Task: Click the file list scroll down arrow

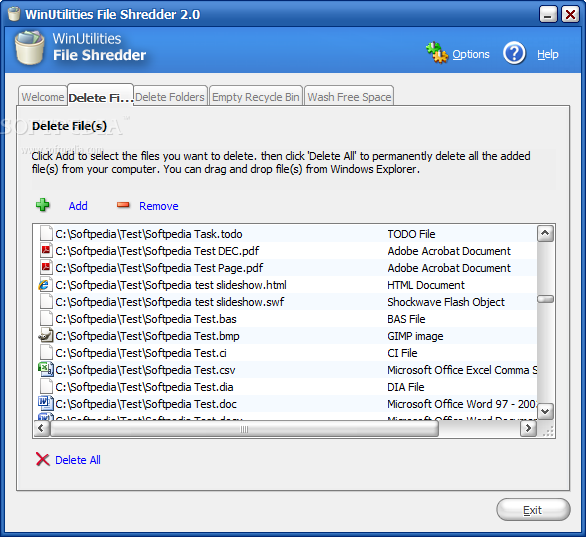Action: pos(545,411)
